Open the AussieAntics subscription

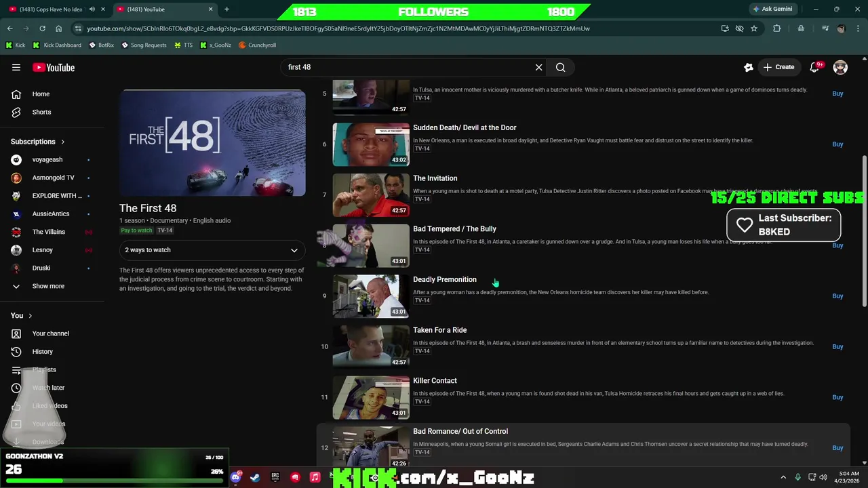(52, 213)
